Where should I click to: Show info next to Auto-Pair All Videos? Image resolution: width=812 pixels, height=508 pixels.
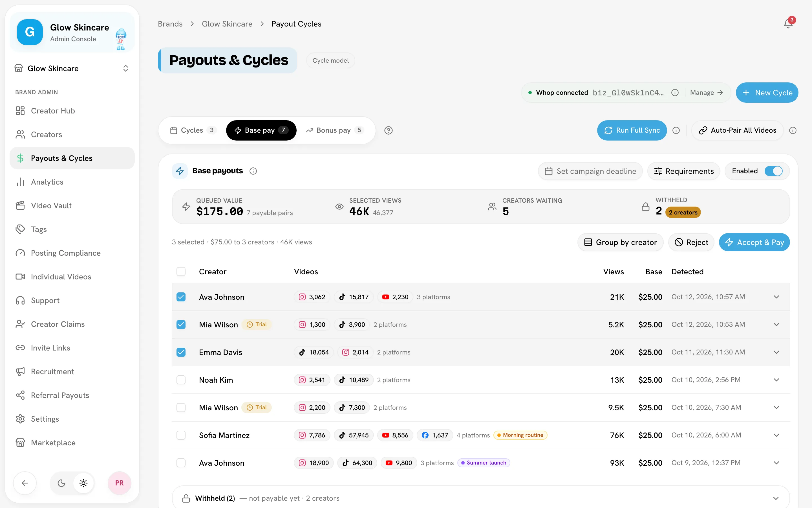point(793,130)
